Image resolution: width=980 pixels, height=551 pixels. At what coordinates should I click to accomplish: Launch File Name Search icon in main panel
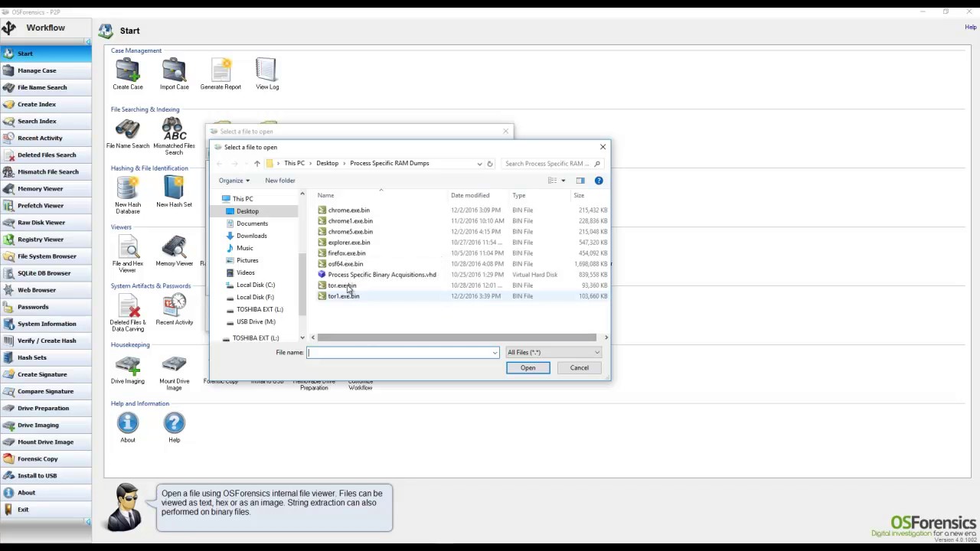pos(128,133)
